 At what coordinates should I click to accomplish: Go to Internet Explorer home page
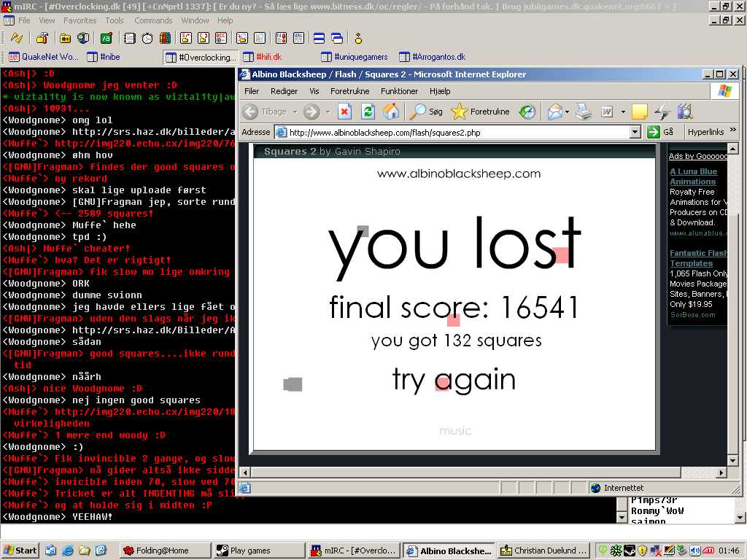tap(391, 112)
